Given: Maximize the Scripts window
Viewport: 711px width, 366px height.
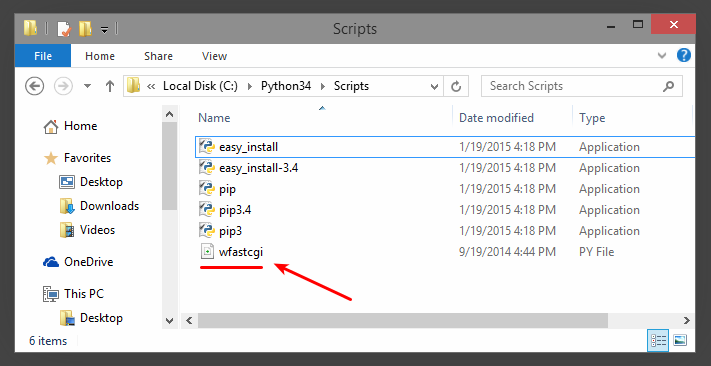Looking at the screenshot, I should (638, 24).
